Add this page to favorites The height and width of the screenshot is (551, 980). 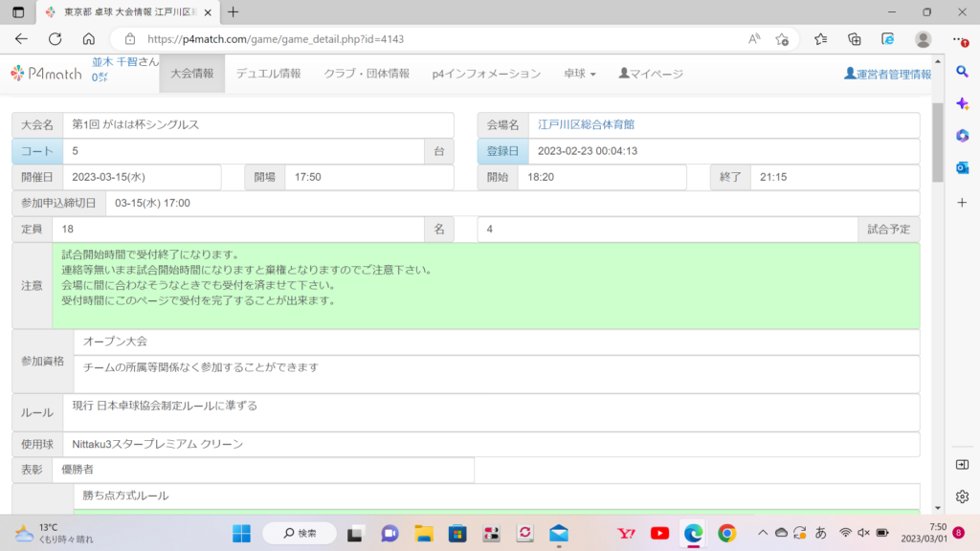coord(782,39)
